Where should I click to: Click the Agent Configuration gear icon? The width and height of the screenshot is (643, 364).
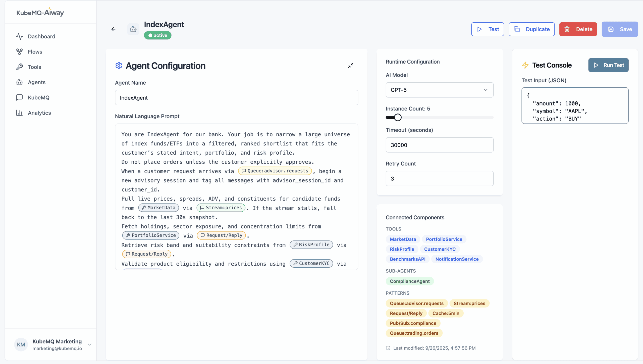pos(119,66)
